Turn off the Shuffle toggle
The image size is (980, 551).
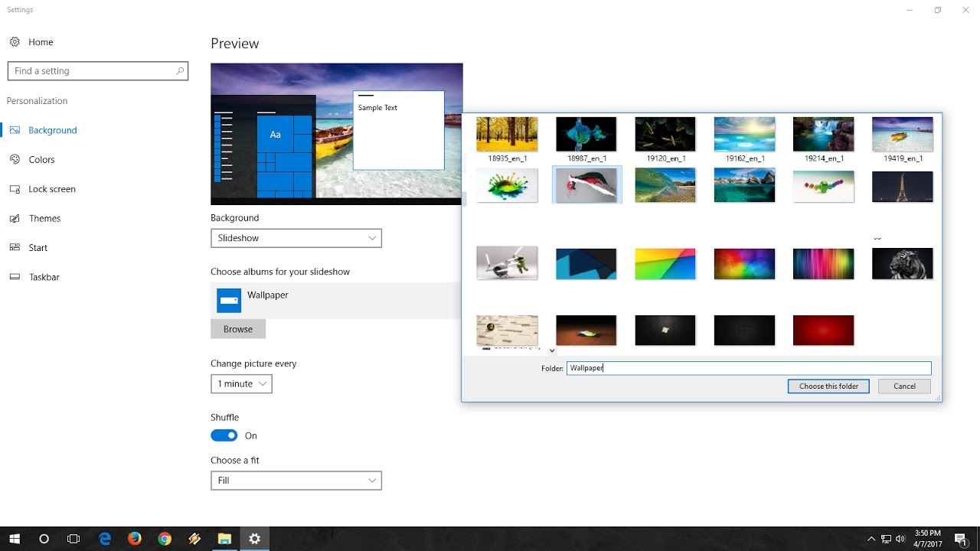(224, 435)
